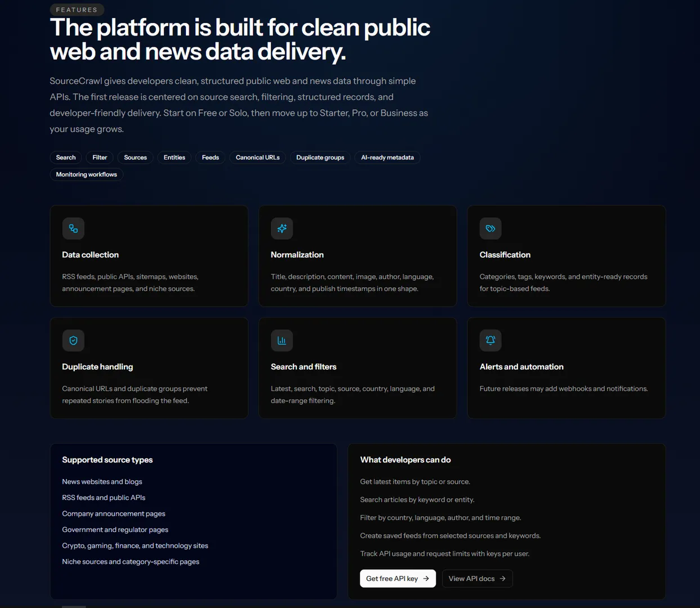Select the Feeds tag pill
700x608 pixels.
pos(211,158)
